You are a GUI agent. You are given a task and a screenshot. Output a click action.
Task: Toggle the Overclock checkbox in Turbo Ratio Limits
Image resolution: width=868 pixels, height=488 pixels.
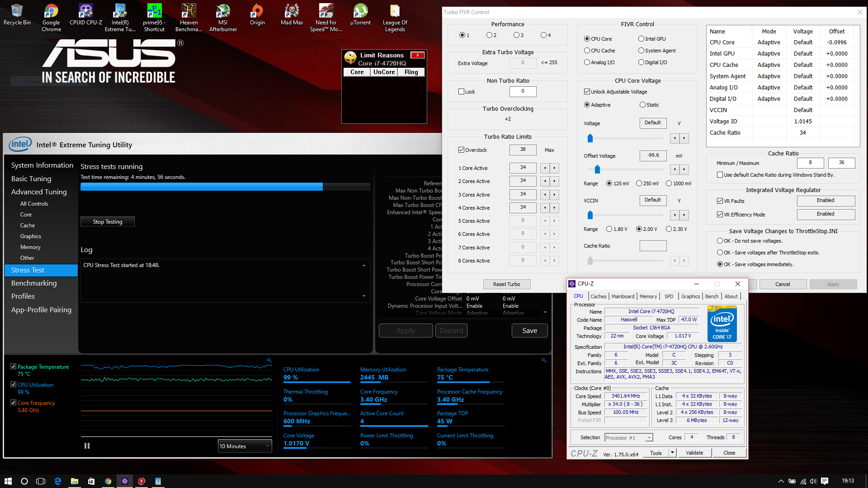[462, 150]
